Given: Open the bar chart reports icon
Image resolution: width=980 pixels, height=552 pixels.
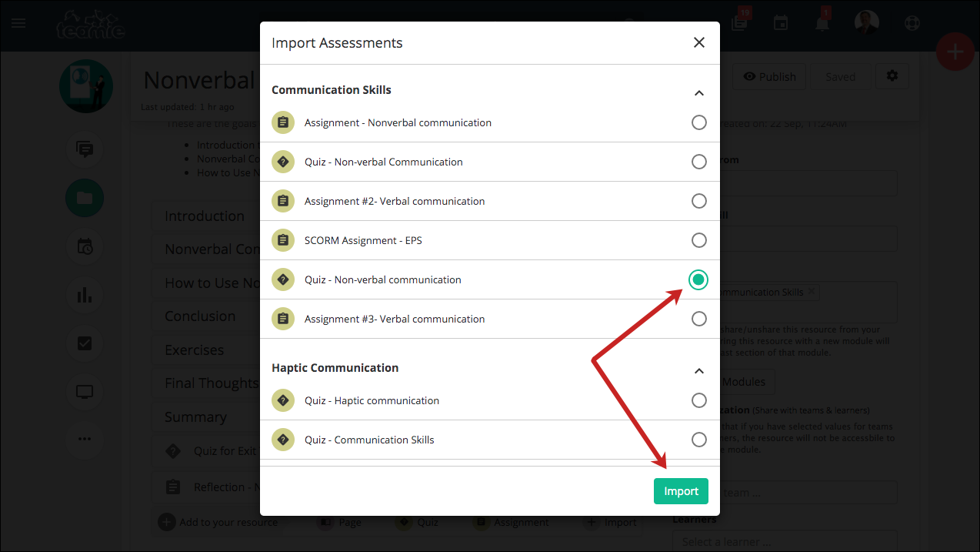Looking at the screenshot, I should [85, 294].
